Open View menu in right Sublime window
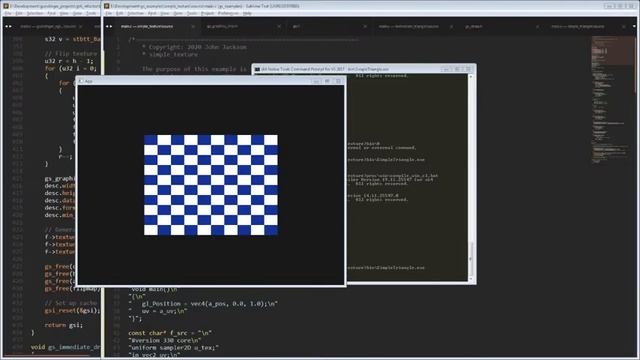The height and width of the screenshot is (360, 640). click(x=164, y=13)
